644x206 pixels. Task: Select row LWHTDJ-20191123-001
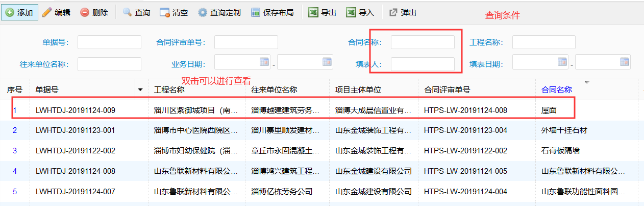click(x=321, y=130)
